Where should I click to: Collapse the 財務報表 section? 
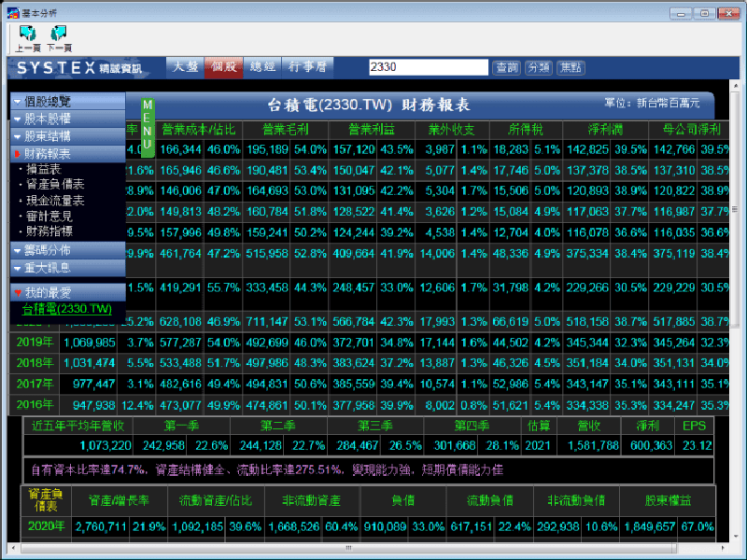(x=67, y=154)
